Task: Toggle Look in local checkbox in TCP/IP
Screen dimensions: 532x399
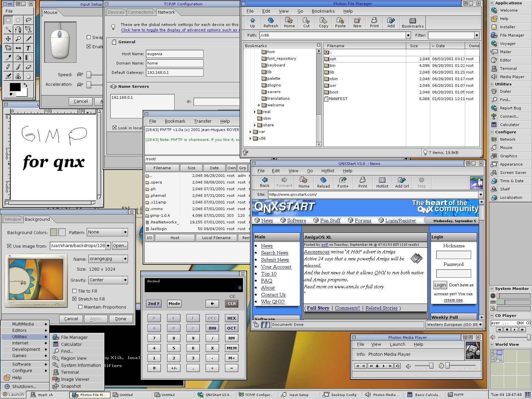Action: coord(115,128)
